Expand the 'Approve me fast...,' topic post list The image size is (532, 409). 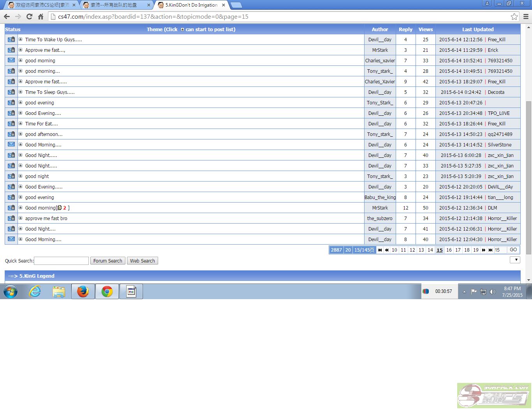tap(21, 50)
